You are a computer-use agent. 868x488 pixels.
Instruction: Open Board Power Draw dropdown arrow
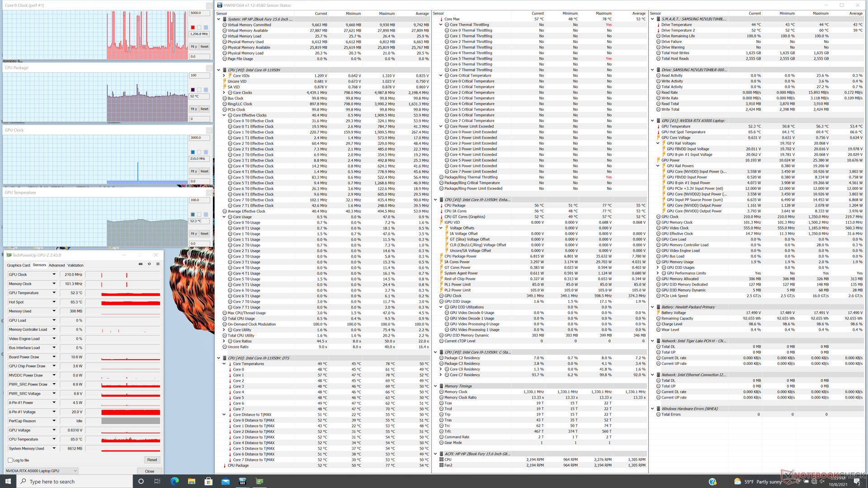click(x=54, y=357)
